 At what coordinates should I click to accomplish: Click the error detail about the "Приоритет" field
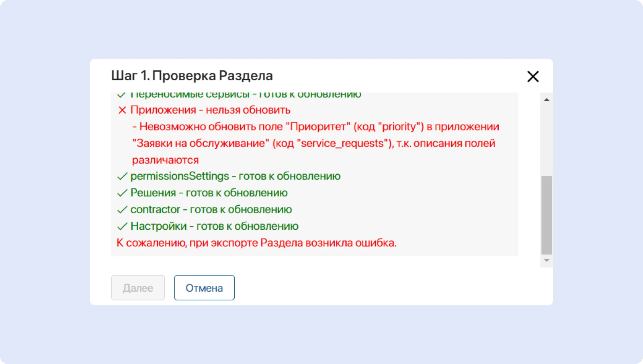pos(315,143)
